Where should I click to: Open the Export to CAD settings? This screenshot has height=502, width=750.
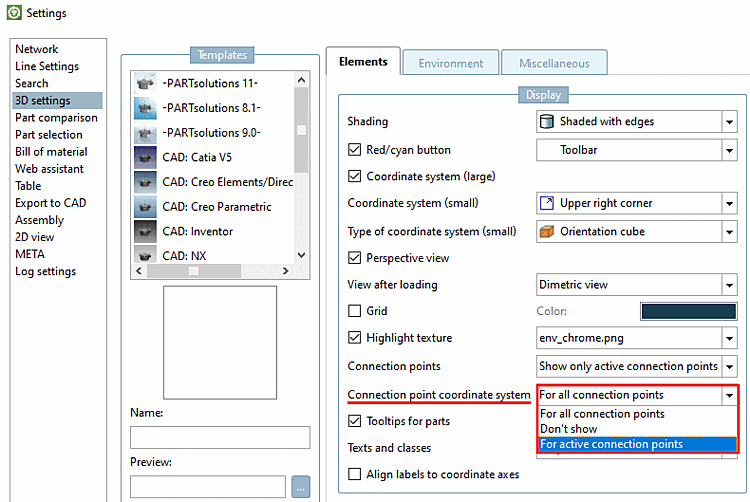coord(50,203)
